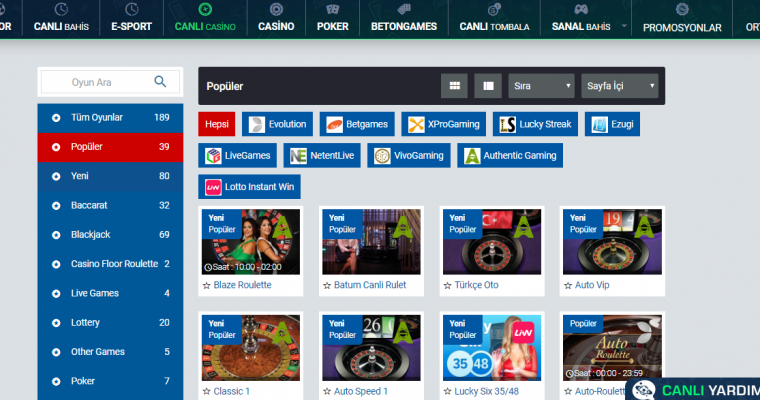Open Batum Canli Rulet thumbnail
760x400 pixels.
[371, 242]
